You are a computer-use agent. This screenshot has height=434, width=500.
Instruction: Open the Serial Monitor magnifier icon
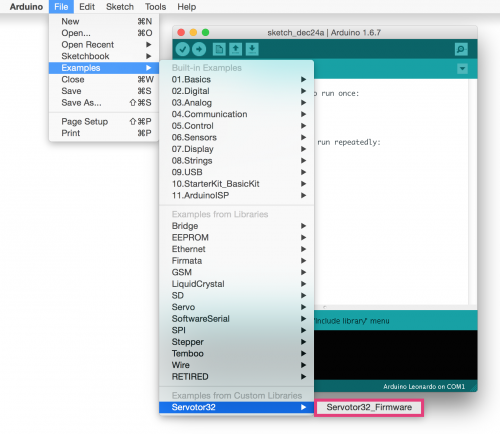(x=461, y=49)
